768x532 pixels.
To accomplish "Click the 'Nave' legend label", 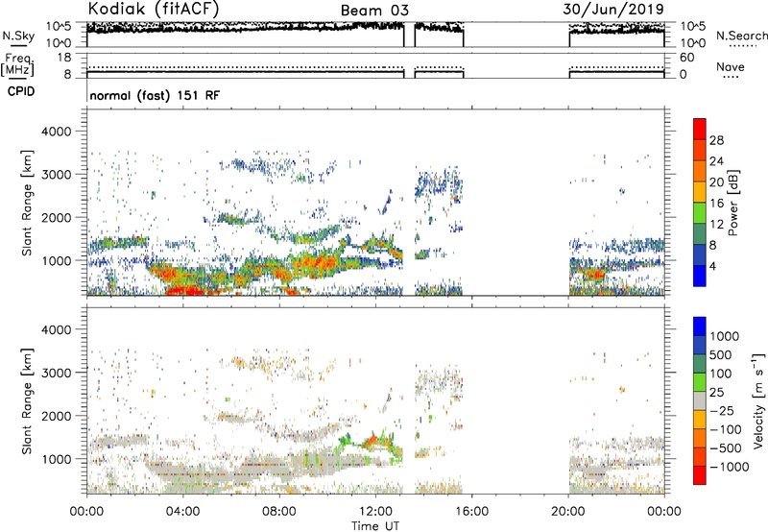I will point(731,66).
